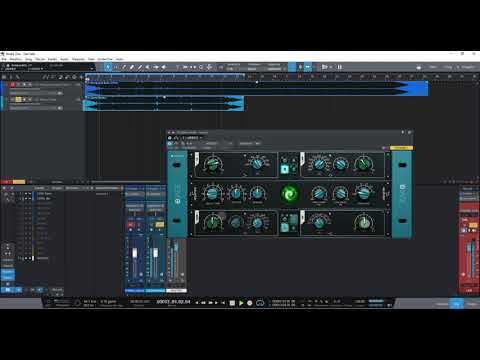Select the Bend tool in the toolbar
The image size is (480, 360).
pyautogui.click(x=156, y=67)
